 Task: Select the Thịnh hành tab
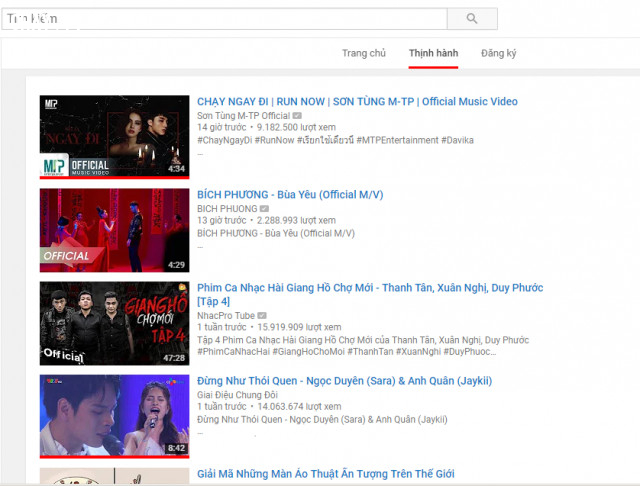pos(433,53)
